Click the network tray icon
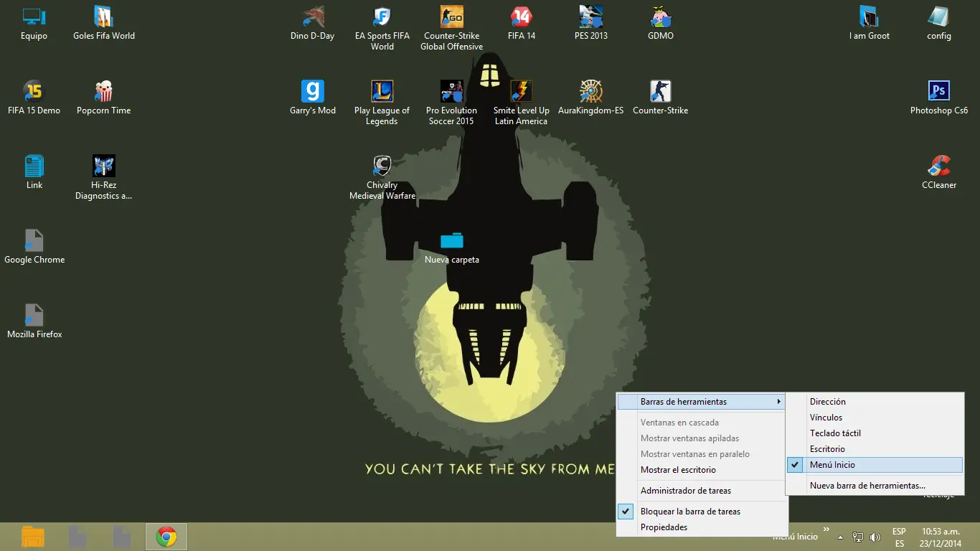 pos(858,537)
